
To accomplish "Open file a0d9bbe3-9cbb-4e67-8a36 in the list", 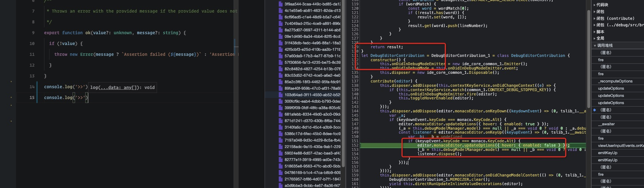I will [x=312, y=185].
